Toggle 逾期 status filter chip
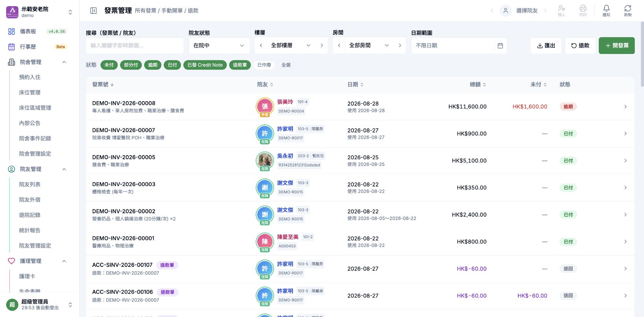 tap(153, 65)
